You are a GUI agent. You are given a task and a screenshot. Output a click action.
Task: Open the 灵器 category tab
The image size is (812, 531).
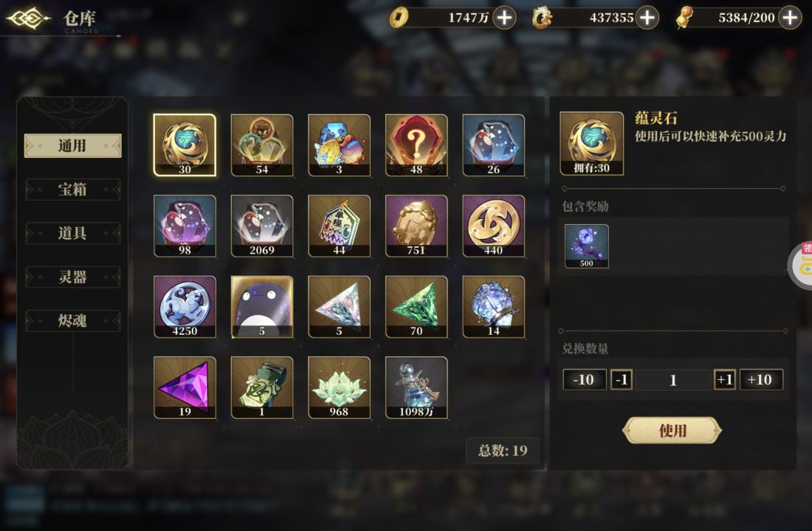(72, 277)
